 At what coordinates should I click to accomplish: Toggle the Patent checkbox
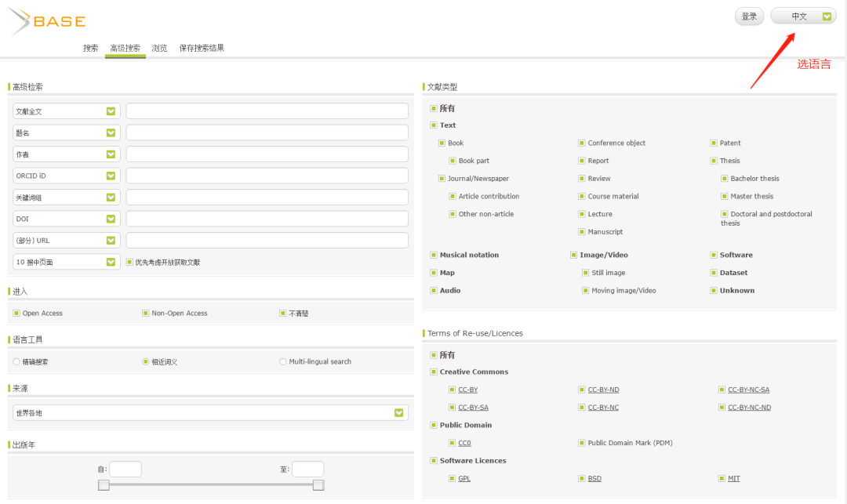(x=714, y=143)
